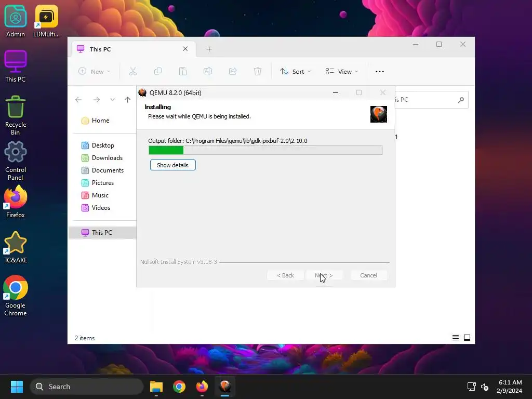Go back in File Explorer
Viewport: 532px width, 399px height.
pyautogui.click(x=78, y=100)
